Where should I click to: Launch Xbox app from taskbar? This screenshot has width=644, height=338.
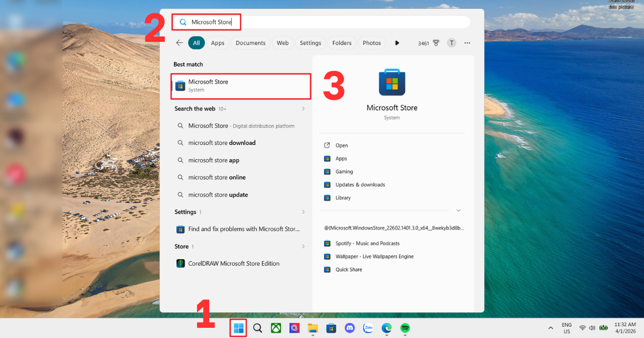pyautogui.click(x=276, y=328)
